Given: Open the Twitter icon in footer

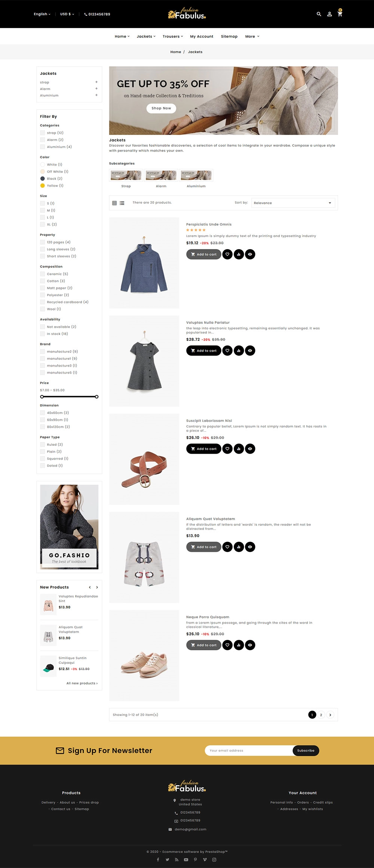Looking at the screenshot, I should [x=167, y=859].
